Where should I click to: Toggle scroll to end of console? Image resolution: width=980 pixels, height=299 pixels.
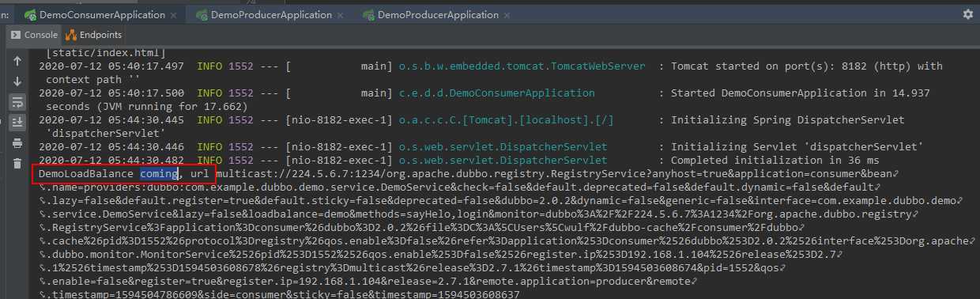(x=17, y=122)
